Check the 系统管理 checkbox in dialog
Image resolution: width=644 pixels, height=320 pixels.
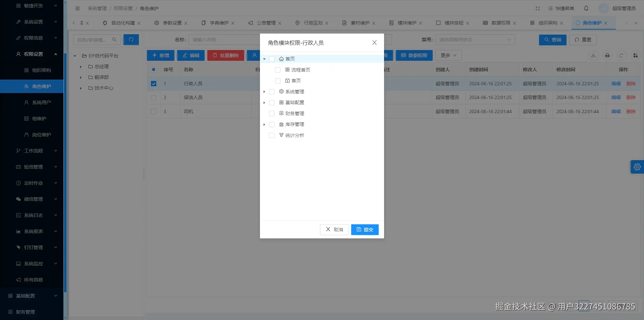point(272,92)
